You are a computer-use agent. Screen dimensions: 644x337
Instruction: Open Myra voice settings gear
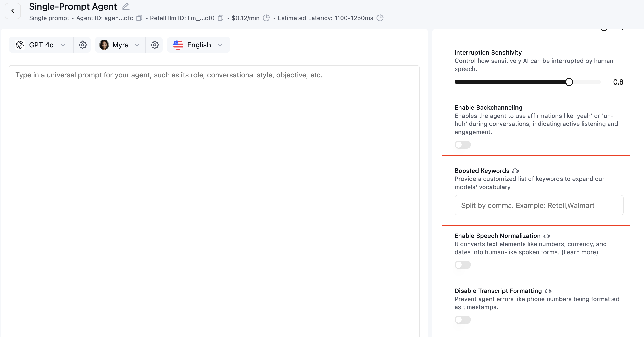click(155, 45)
